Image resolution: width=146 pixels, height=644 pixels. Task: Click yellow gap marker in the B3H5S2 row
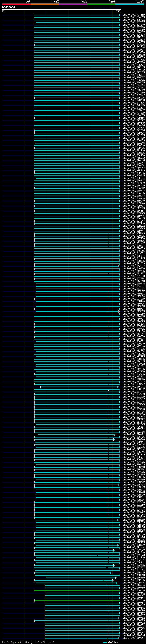(x=109, y=390)
